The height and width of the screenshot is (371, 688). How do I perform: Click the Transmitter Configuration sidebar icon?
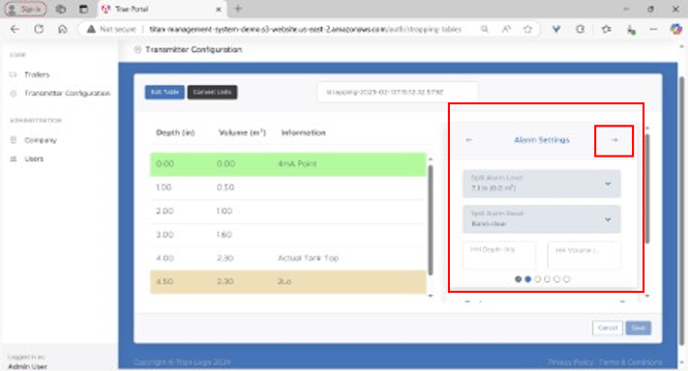pyautogui.click(x=13, y=93)
